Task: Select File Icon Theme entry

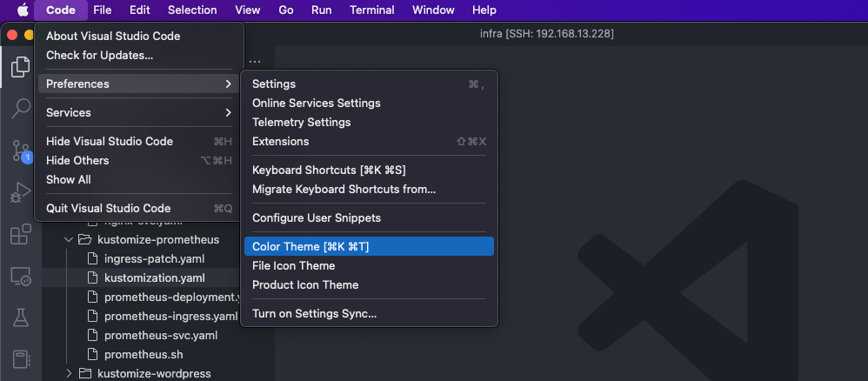Action: click(x=369, y=266)
